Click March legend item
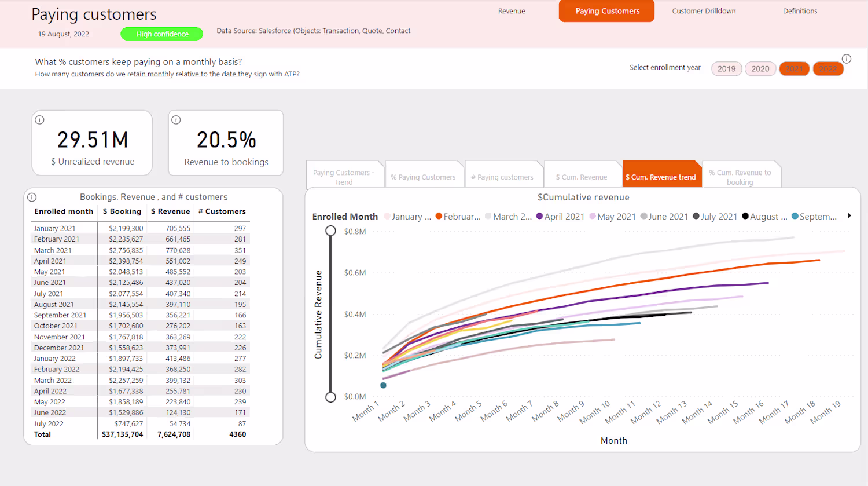The image size is (868, 486). [508, 217]
